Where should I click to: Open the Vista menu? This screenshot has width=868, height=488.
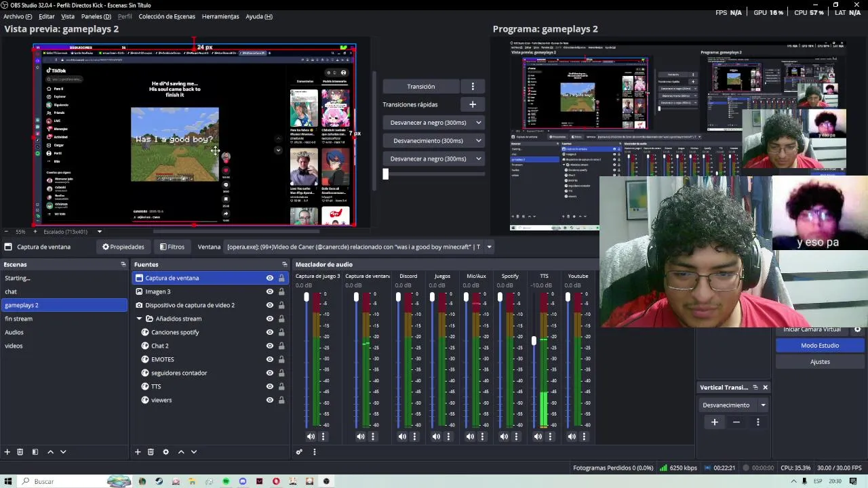click(68, 16)
